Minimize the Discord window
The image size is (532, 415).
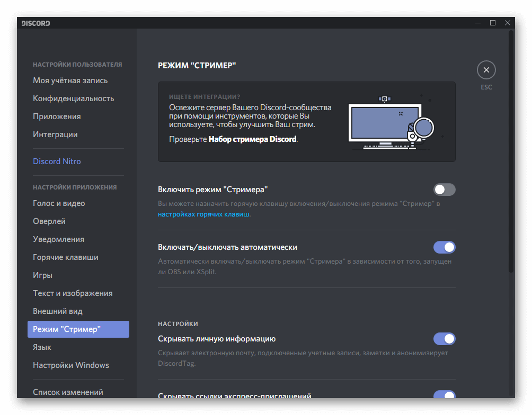tap(478, 23)
